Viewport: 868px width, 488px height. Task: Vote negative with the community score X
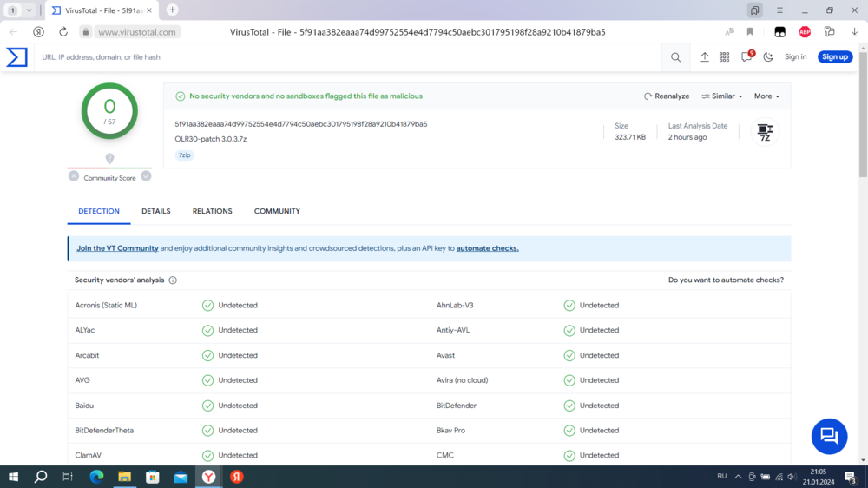(74, 176)
